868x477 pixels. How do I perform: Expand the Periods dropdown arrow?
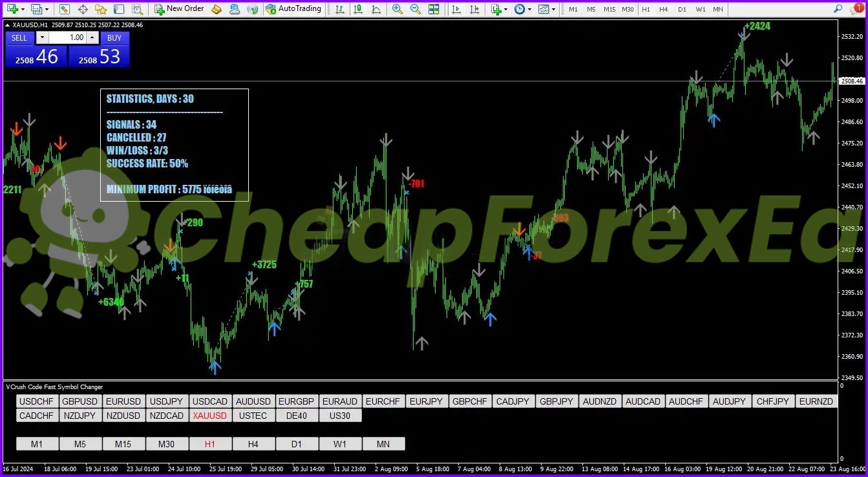(529, 9)
